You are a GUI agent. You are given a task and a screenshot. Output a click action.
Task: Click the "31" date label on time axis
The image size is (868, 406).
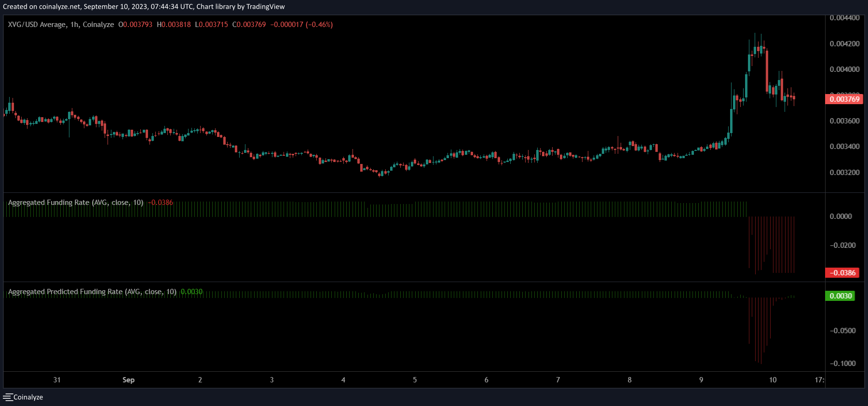click(x=57, y=380)
